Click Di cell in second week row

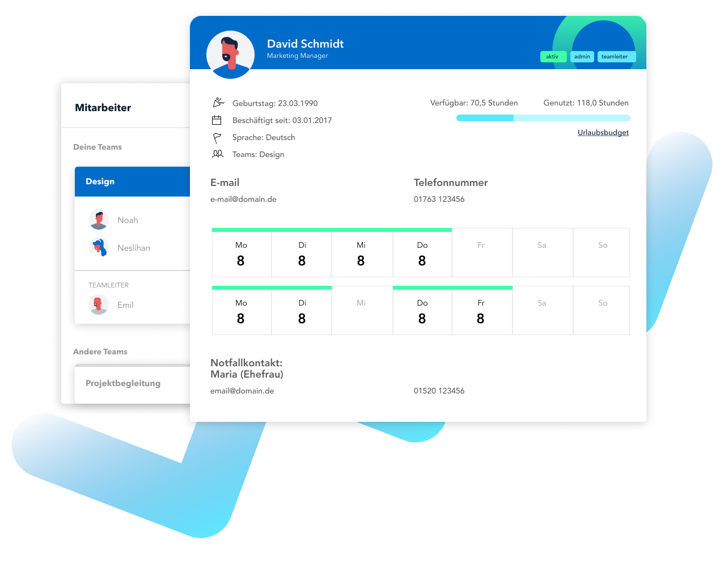(302, 311)
